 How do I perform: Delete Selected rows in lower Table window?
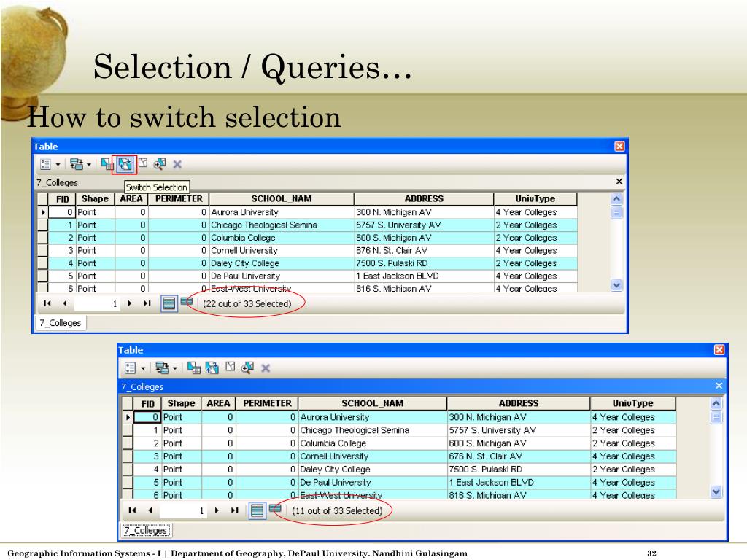pos(266,367)
